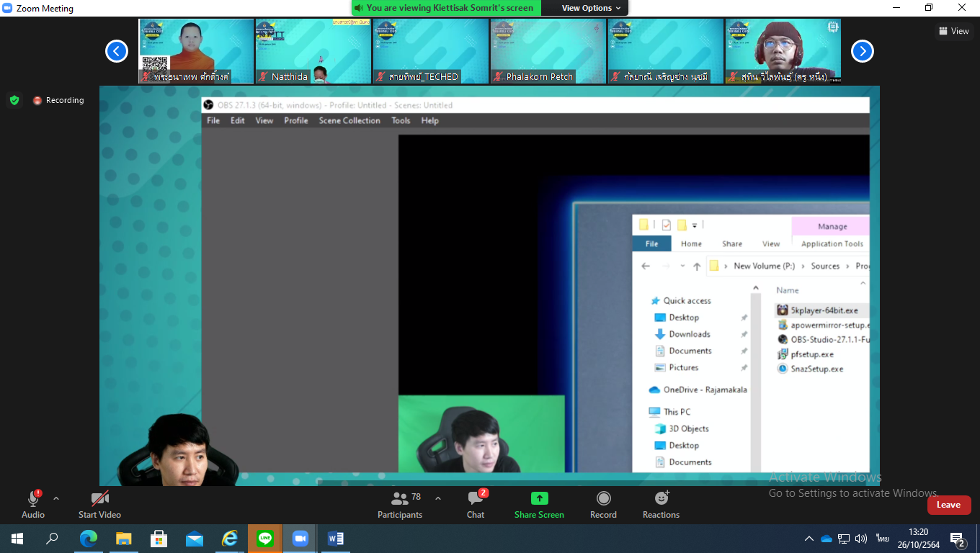Click Explorer File tab
The image size is (980, 553).
(x=651, y=244)
